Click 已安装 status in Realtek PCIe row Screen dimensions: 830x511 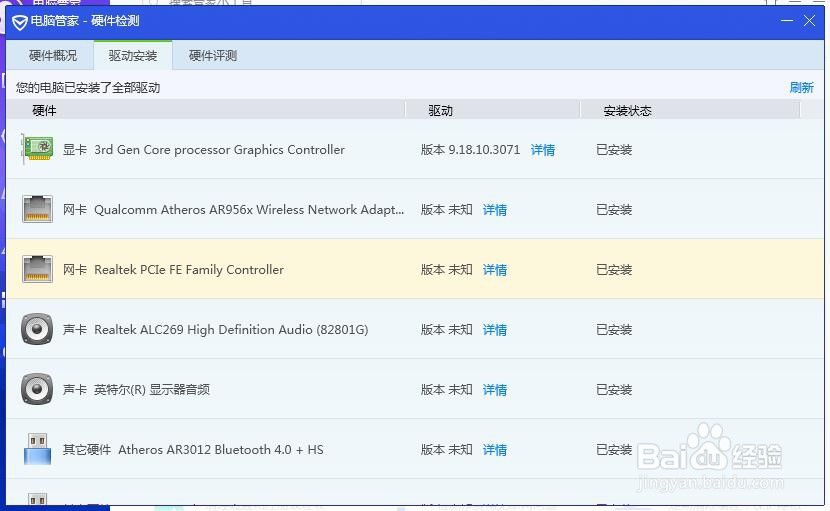614,270
